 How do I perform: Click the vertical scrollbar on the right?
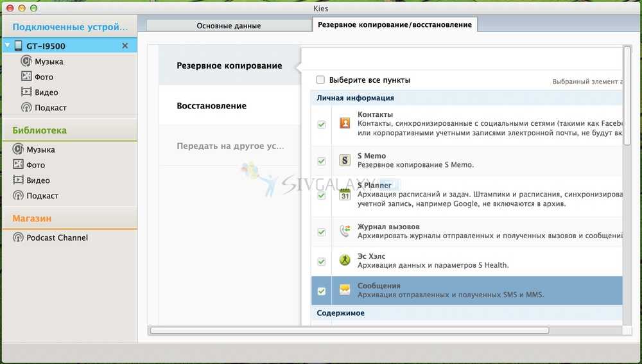pos(627,96)
